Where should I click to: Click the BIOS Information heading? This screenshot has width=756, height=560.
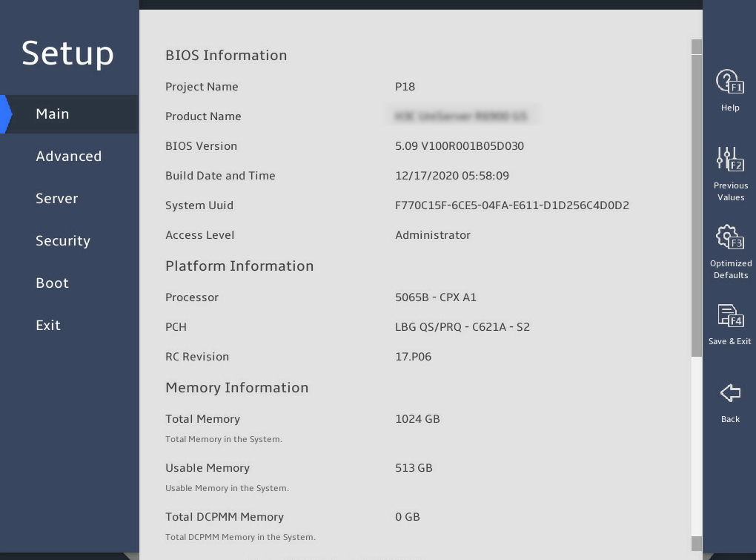tap(226, 56)
